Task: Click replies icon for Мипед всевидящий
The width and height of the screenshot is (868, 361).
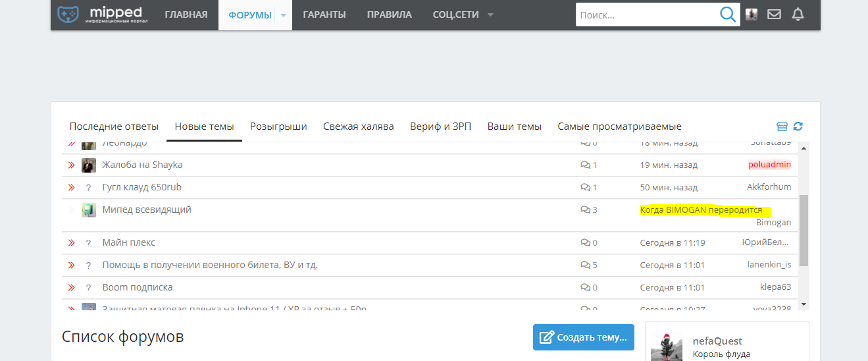Action: [586, 209]
